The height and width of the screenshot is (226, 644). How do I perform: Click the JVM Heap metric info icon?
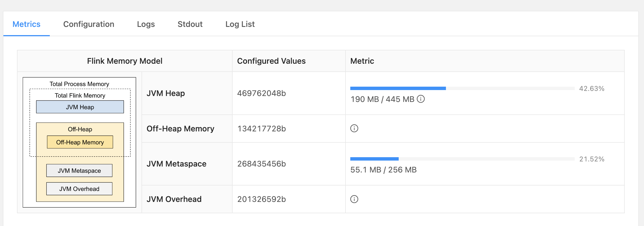point(421,99)
